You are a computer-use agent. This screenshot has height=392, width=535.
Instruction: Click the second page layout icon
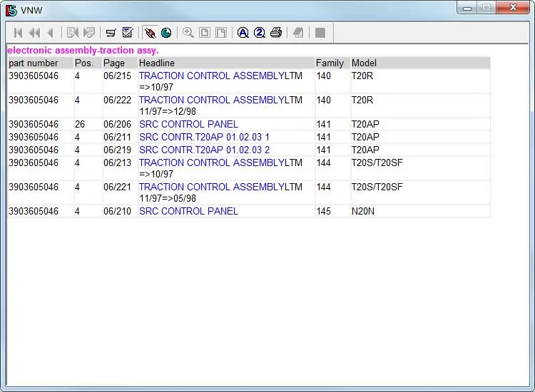pos(220,33)
